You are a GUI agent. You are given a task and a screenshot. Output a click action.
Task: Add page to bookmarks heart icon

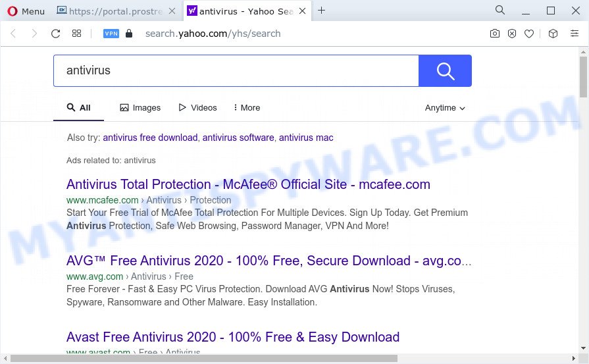pos(529,34)
